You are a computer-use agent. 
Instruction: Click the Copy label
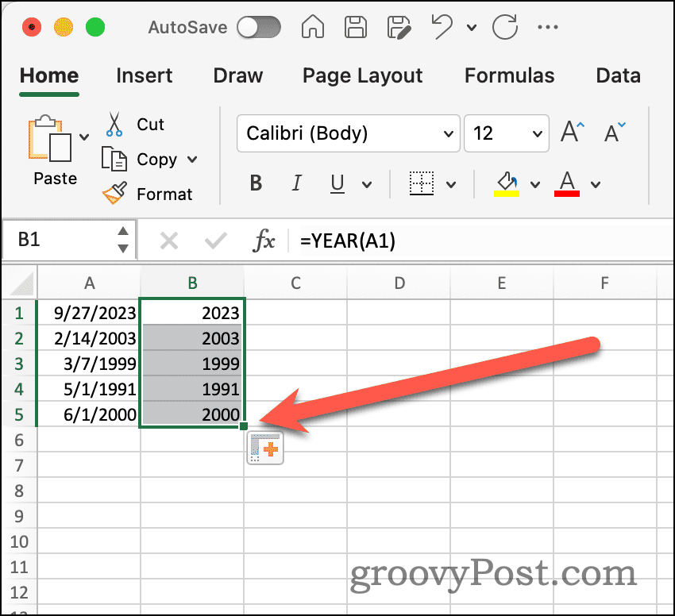tap(156, 160)
